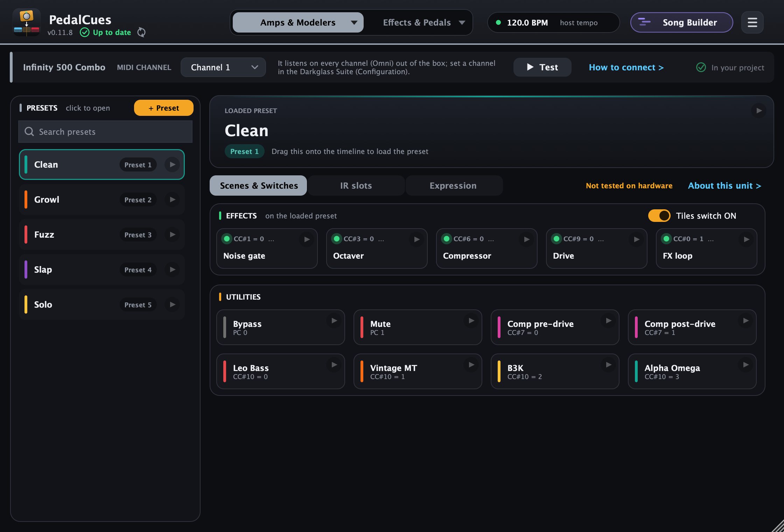
Task: Play the Solo preset row arrow
Action: tap(172, 304)
